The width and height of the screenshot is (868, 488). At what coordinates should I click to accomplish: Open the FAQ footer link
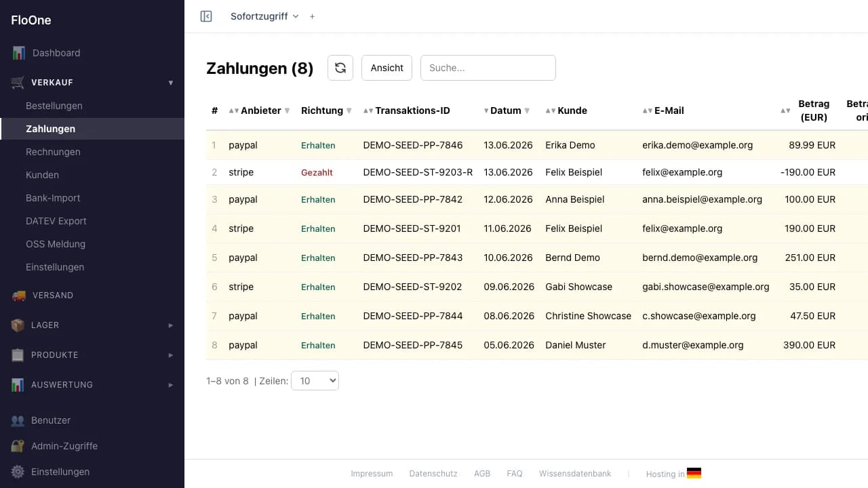515,474
